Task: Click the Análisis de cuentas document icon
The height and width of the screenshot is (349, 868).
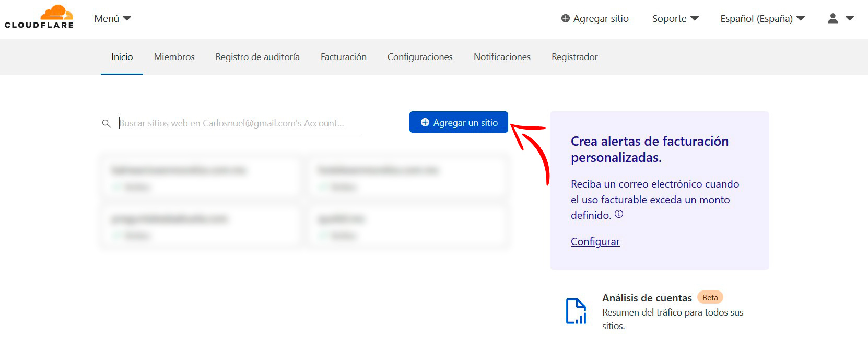Action: tap(576, 311)
